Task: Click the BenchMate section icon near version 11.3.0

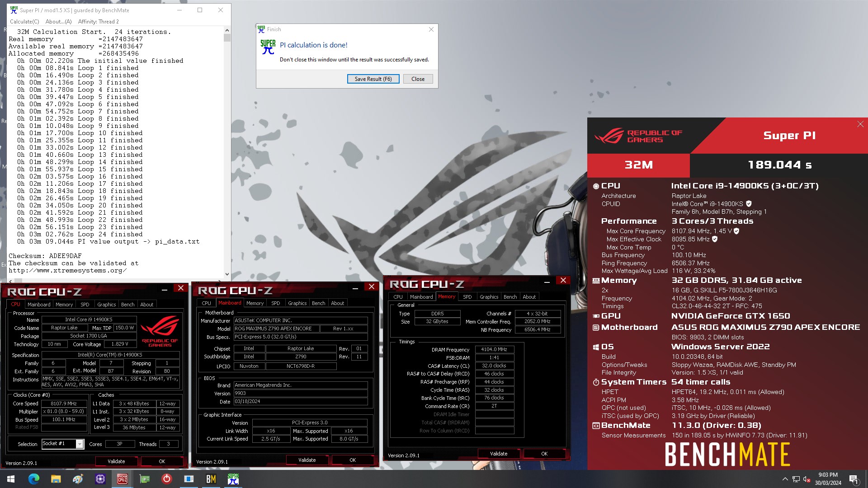Action: (596, 426)
